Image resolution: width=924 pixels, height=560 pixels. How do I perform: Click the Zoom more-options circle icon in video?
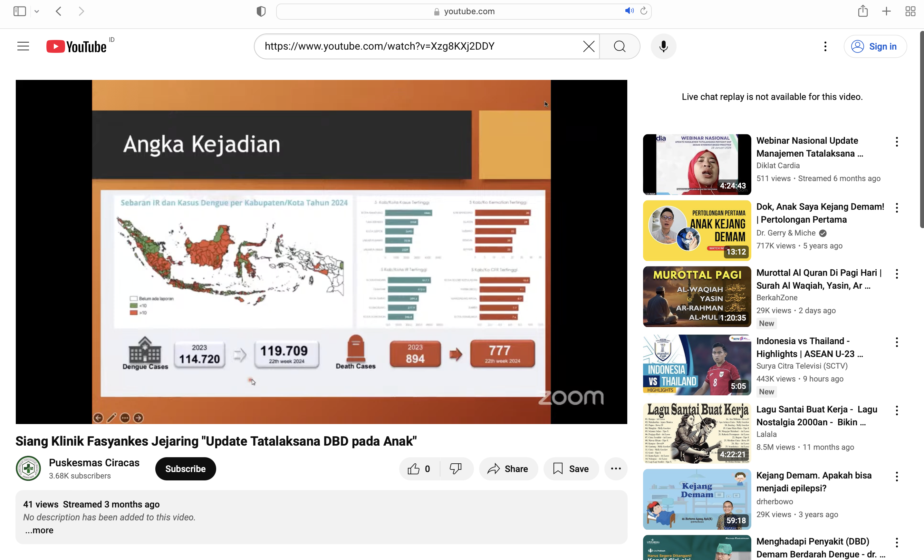[x=125, y=418]
